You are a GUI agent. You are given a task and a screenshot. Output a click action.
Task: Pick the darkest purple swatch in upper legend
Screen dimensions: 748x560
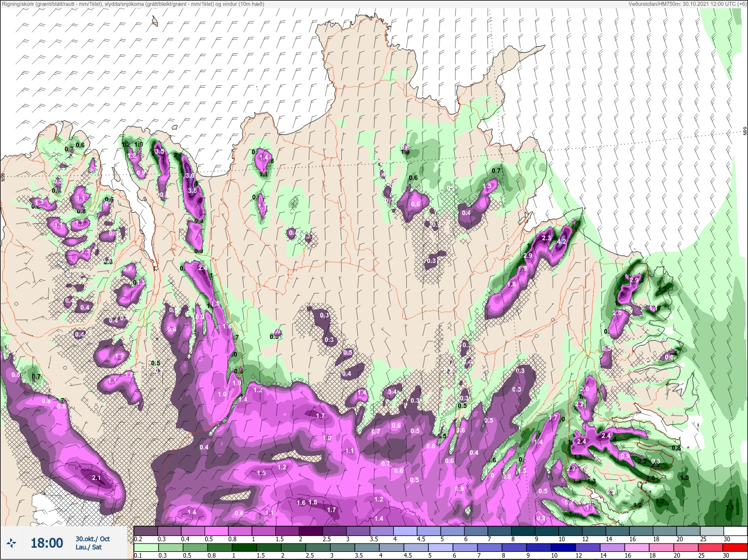(x=311, y=531)
